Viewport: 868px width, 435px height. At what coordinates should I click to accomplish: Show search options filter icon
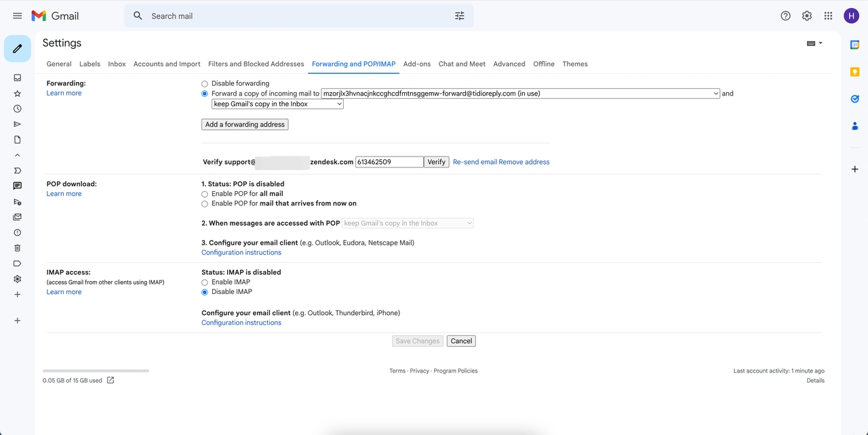[460, 16]
